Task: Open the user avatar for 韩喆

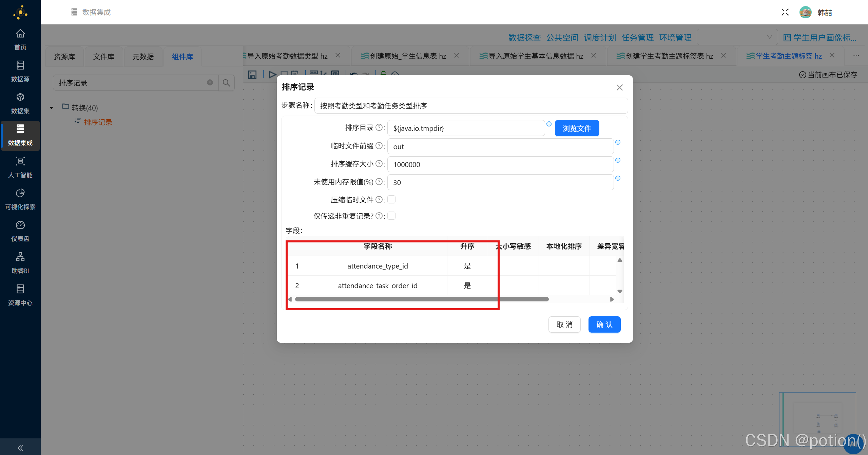Action: coord(805,12)
